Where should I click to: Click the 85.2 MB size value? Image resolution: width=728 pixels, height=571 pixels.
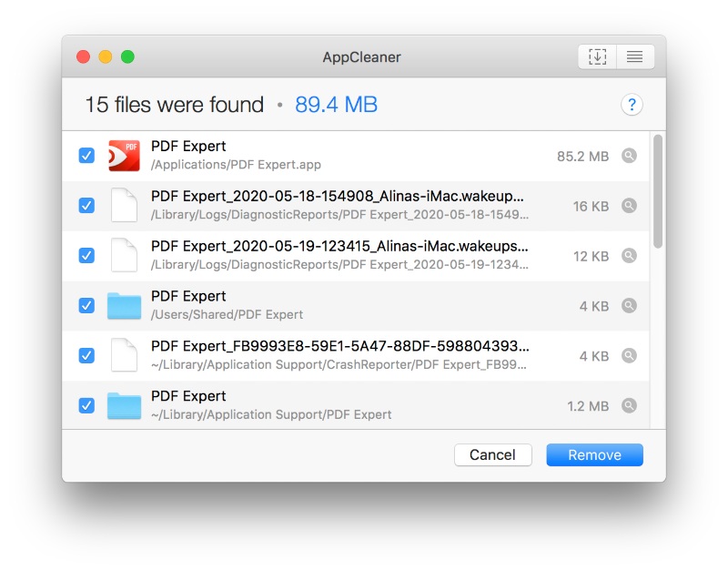[582, 156]
